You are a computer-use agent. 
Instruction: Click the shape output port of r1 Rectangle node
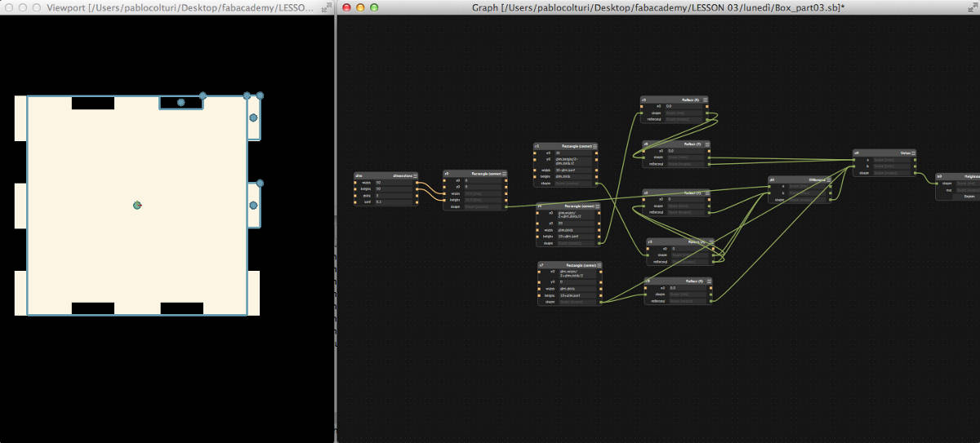pos(596,183)
